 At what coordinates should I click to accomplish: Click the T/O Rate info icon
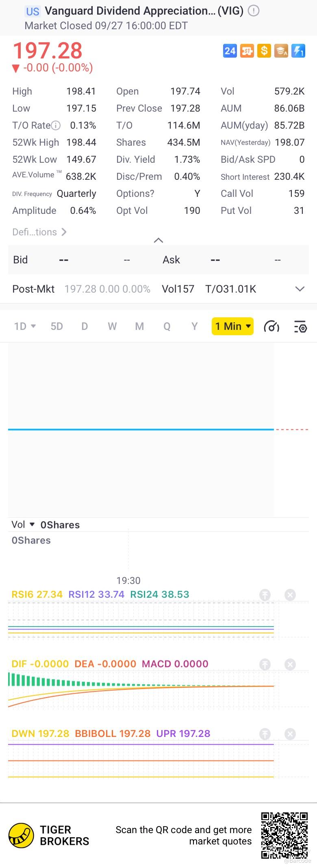(56, 125)
